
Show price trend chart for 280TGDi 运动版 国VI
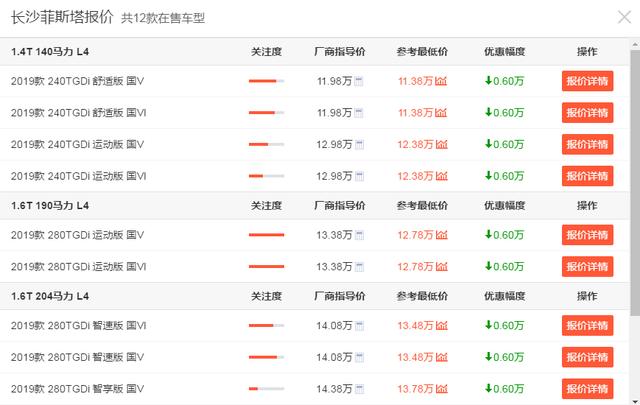click(x=442, y=267)
